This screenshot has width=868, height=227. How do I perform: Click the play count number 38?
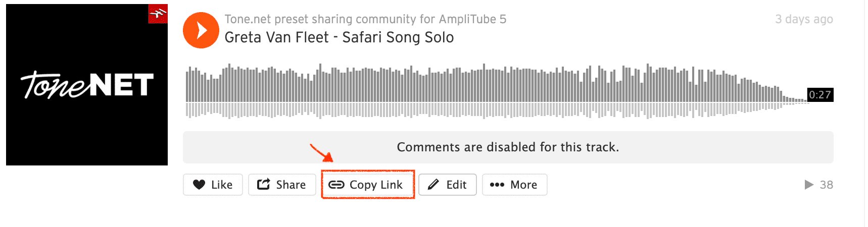827,185
